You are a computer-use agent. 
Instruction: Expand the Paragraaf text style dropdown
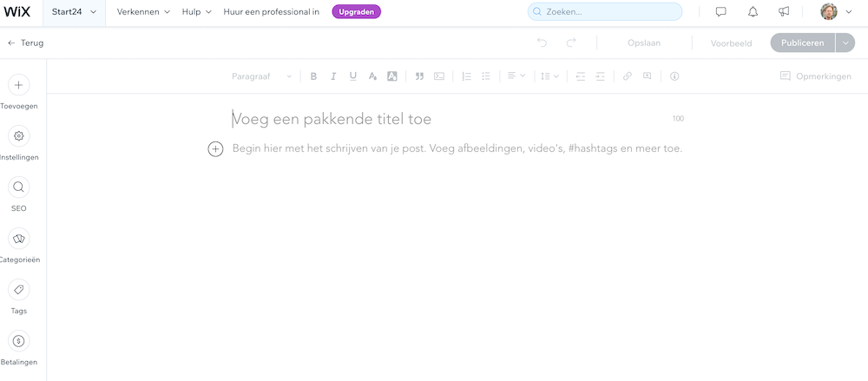tap(261, 76)
